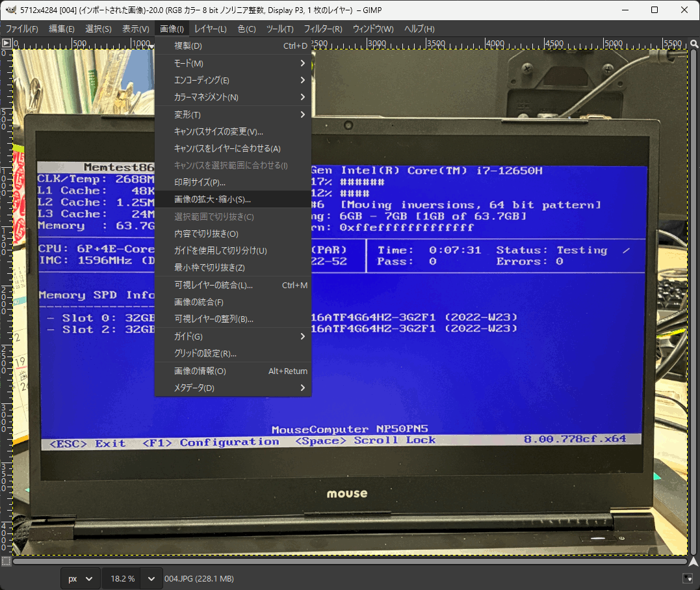Click the horizontal scrollbar below the canvas
The width and height of the screenshot is (700, 590).
pos(350,561)
